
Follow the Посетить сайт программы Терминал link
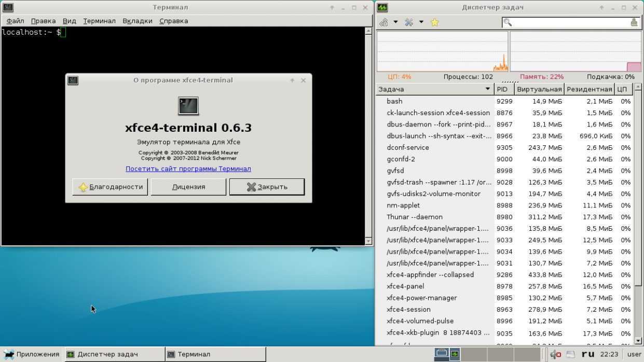tap(188, 169)
